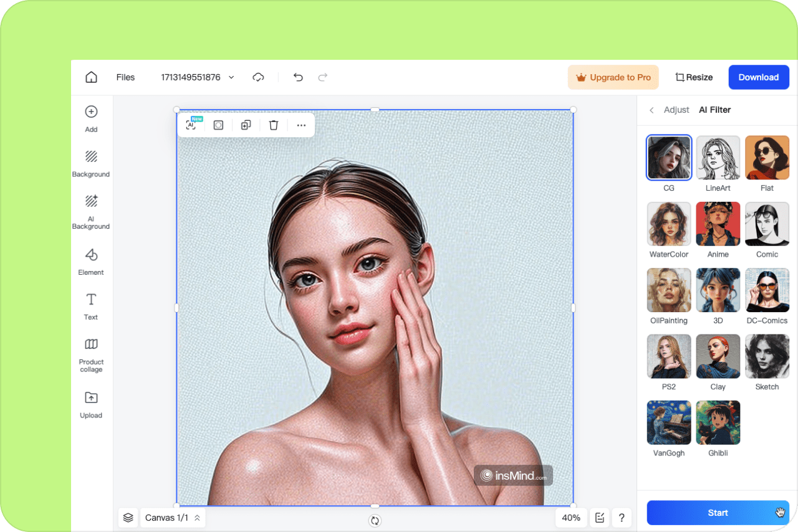Delete the selected image with trash icon
Viewport: 798px width, 532px height.
point(273,125)
